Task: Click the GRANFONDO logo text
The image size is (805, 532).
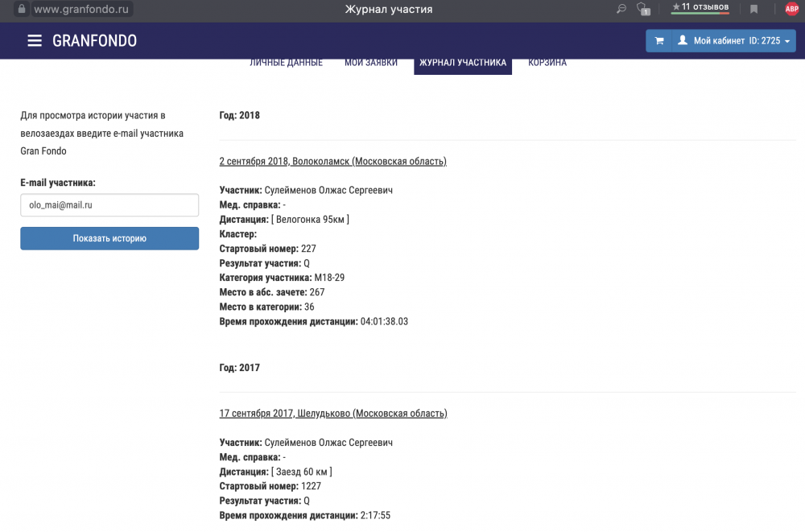Action: [x=94, y=41]
